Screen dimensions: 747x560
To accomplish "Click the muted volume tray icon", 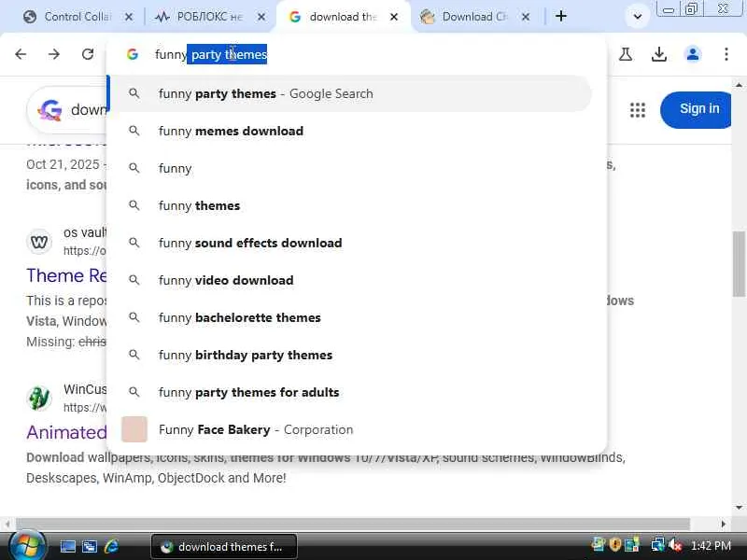I will 674,545.
